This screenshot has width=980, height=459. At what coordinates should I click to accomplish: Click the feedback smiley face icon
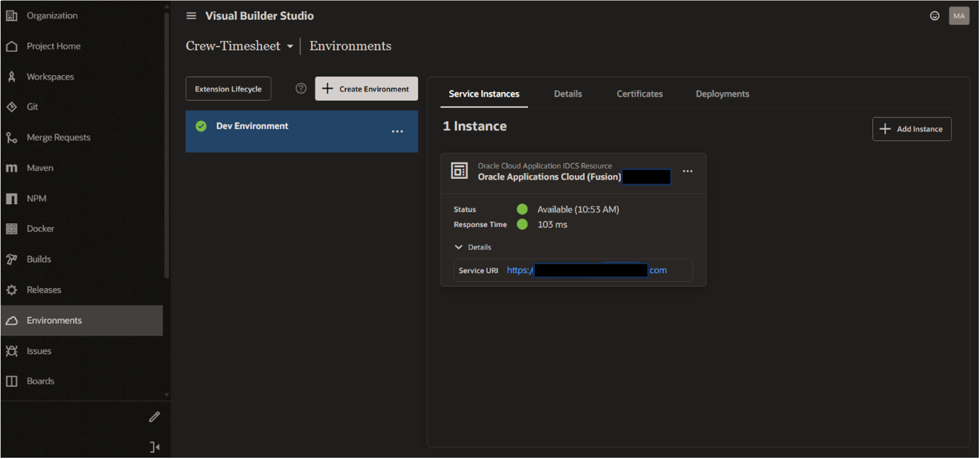pos(934,16)
